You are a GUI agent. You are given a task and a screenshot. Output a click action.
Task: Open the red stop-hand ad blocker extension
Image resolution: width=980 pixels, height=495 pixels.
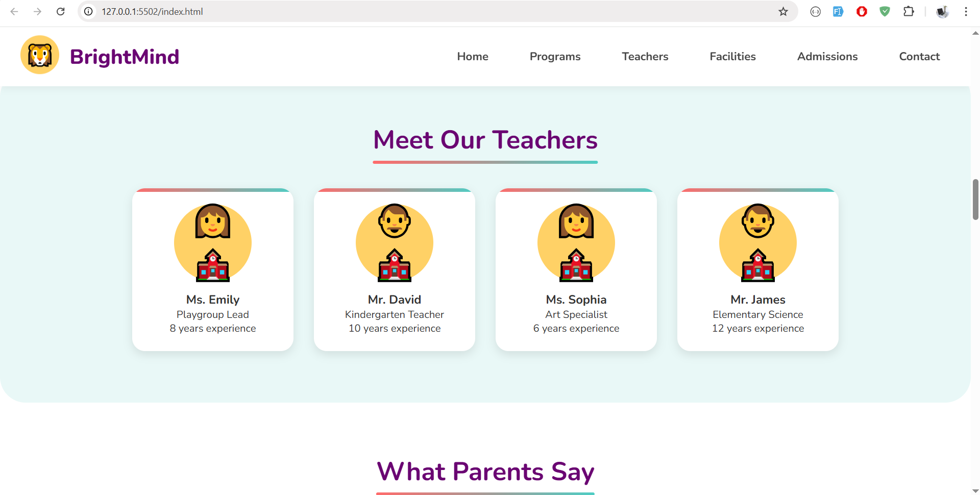(x=862, y=12)
